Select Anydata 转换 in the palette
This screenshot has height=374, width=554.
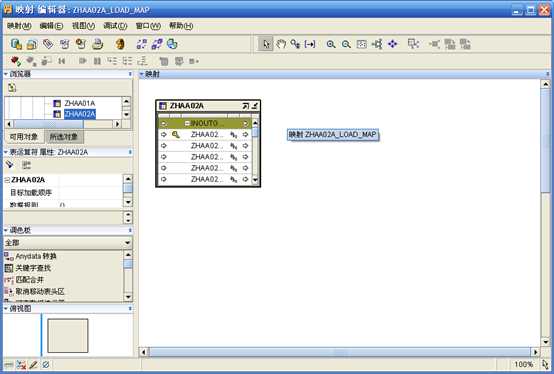coord(36,256)
